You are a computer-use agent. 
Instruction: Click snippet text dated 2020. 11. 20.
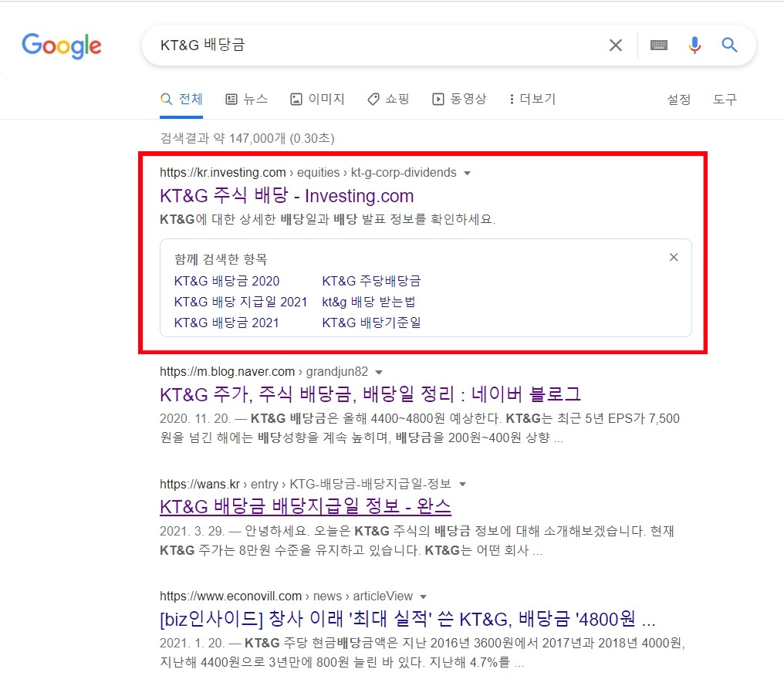[420, 428]
